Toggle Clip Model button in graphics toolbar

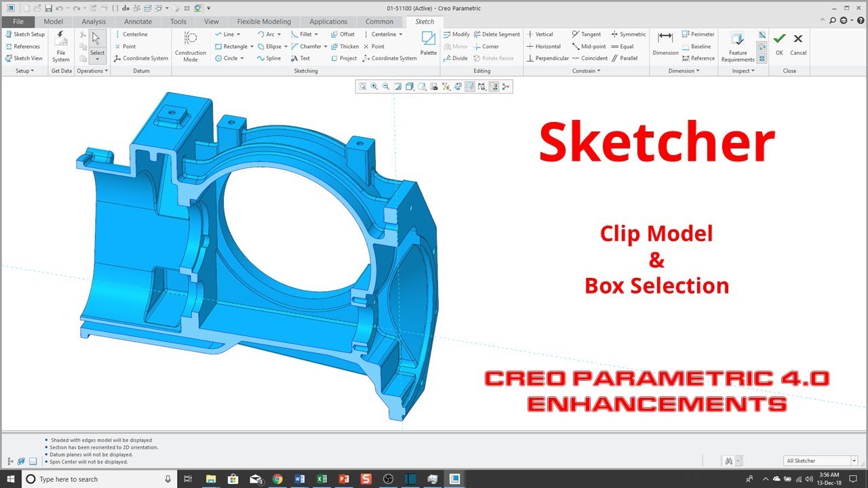tap(470, 86)
